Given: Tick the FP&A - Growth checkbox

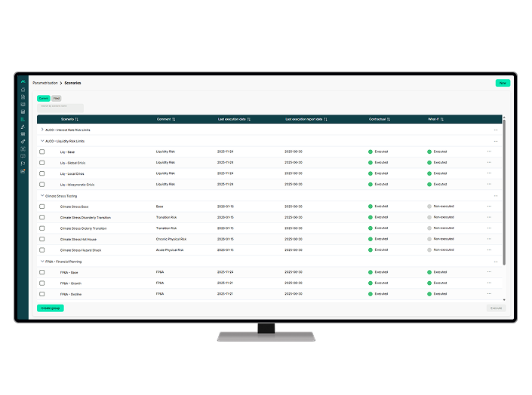Looking at the screenshot, I should [42, 283].
